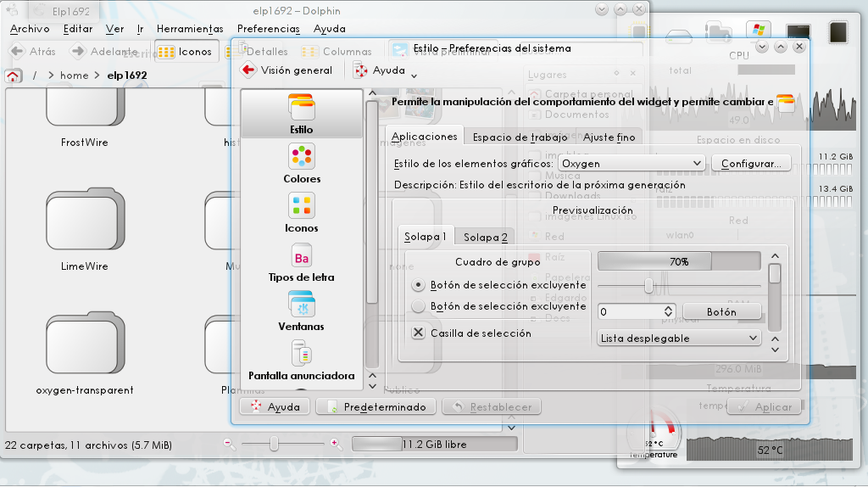Viewport: 868px width, 487px height.
Task: Click the home icon in location bar
Action: pyautogui.click(x=14, y=76)
